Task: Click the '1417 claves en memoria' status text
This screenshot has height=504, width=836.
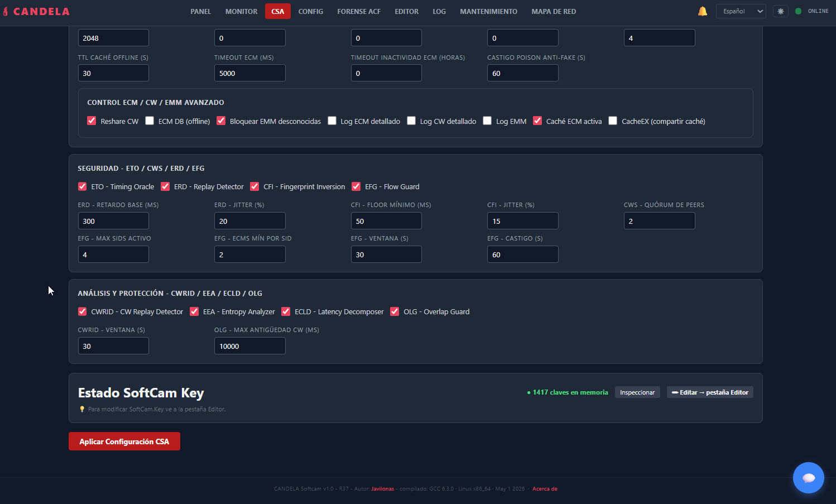Action: tap(568, 392)
